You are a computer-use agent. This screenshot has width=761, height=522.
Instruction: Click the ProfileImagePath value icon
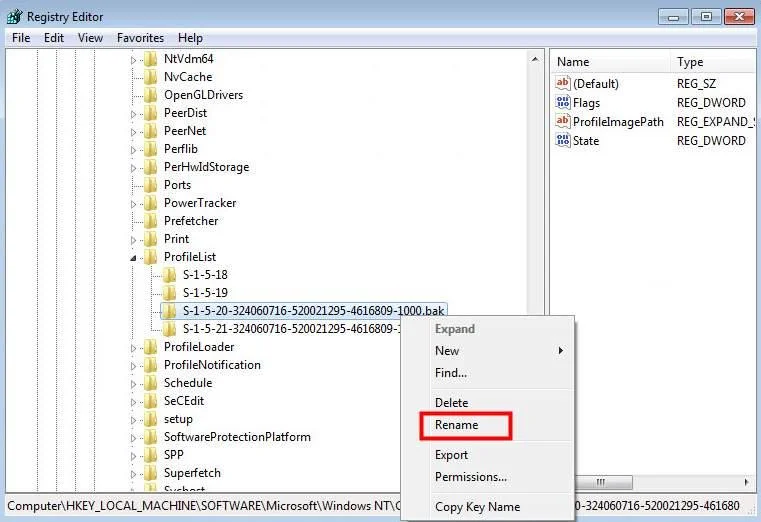tap(562, 121)
